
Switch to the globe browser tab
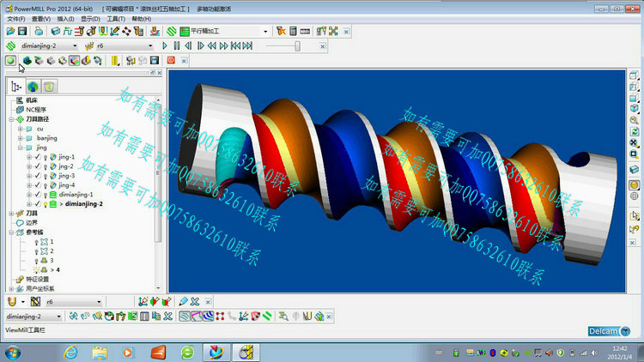(33, 87)
